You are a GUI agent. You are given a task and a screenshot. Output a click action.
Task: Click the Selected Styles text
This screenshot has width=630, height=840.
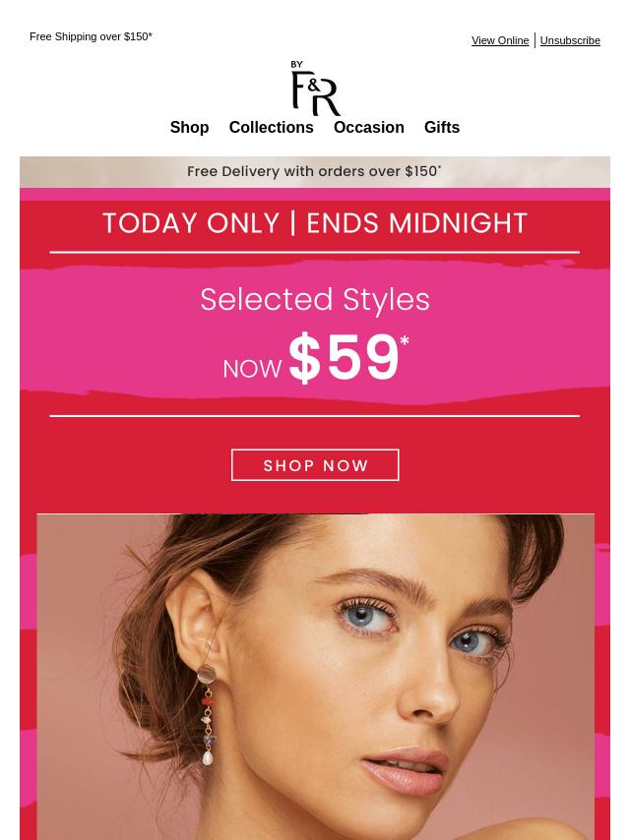(x=315, y=299)
